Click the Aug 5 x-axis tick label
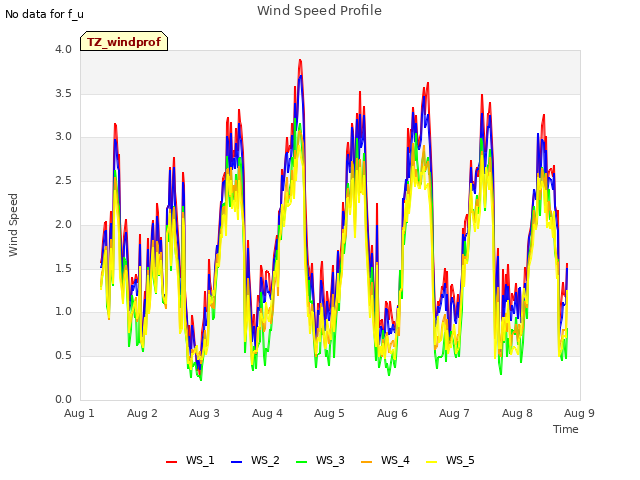Viewport: 640px width, 480px height. pos(329,413)
